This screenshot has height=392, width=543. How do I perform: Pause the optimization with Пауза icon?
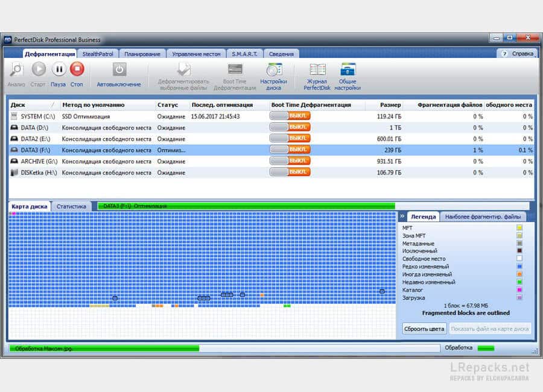pyautogui.click(x=59, y=69)
